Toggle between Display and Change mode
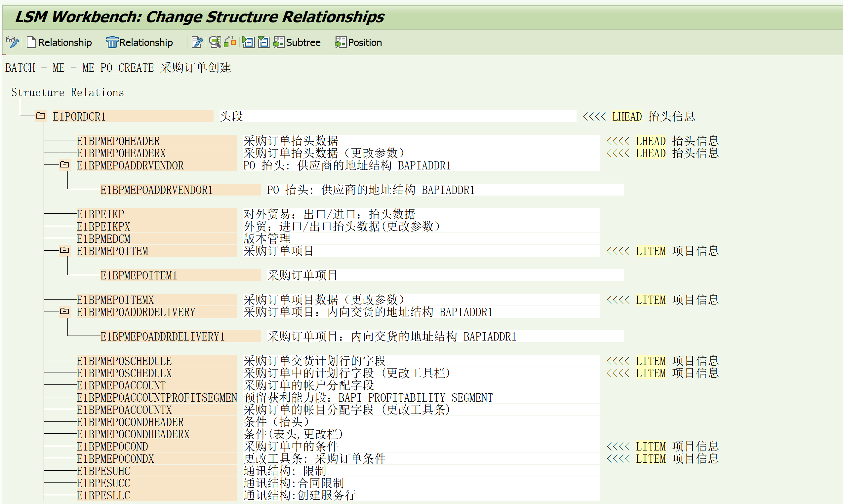 click(x=12, y=42)
